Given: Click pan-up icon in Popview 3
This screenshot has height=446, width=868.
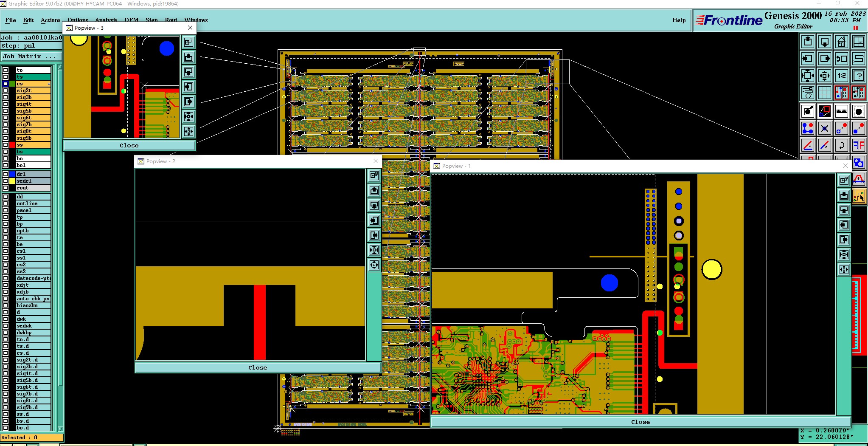Looking at the screenshot, I should 189,57.
